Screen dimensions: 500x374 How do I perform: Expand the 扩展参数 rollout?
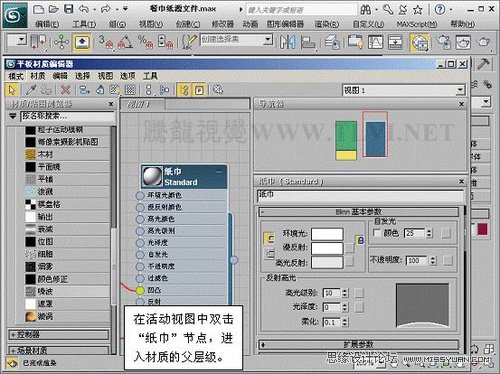[x=359, y=344]
